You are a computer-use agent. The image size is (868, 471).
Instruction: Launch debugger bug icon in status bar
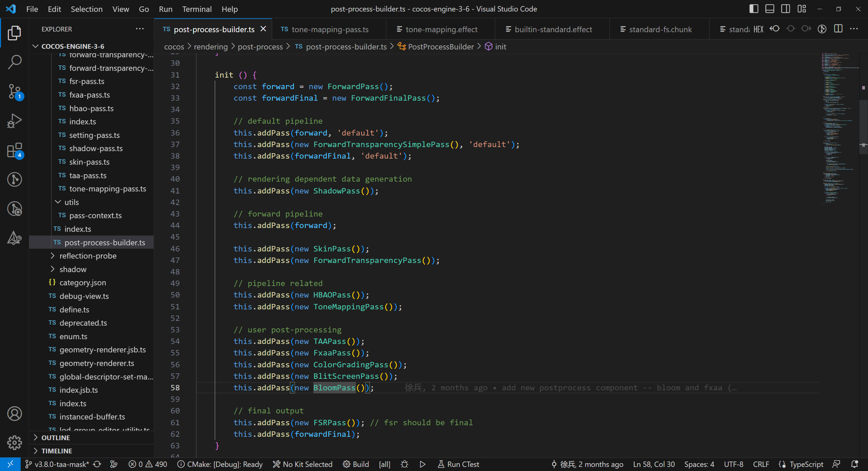pos(405,464)
